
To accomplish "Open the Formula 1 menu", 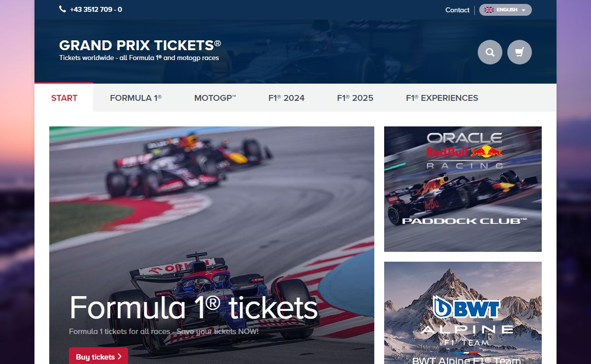I will pyautogui.click(x=136, y=98).
